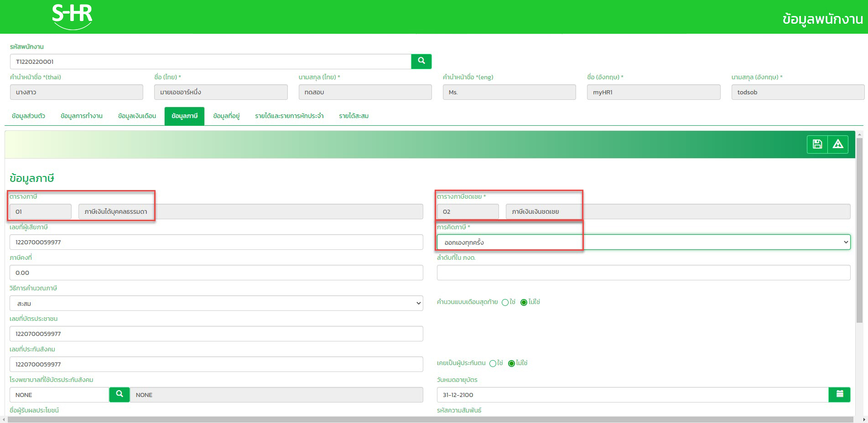Image resolution: width=868 pixels, height=423 pixels.
Task: Open hospital lookup via magnifier icon
Action: coord(119,395)
